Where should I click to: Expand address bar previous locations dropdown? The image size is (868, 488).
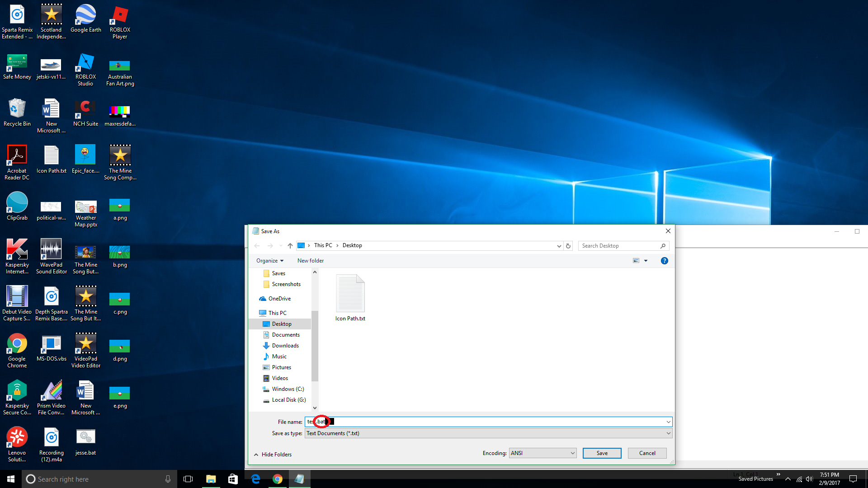coord(559,246)
